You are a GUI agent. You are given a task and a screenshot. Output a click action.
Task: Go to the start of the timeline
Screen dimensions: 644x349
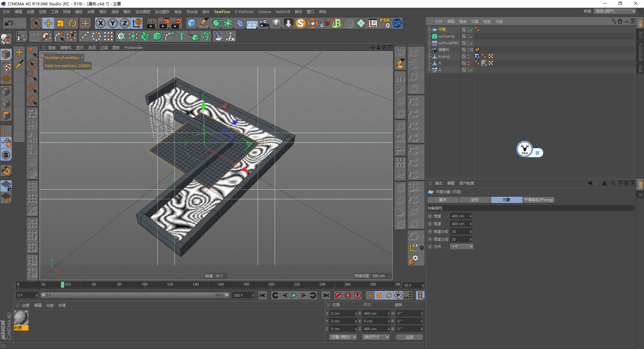[263, 295]
